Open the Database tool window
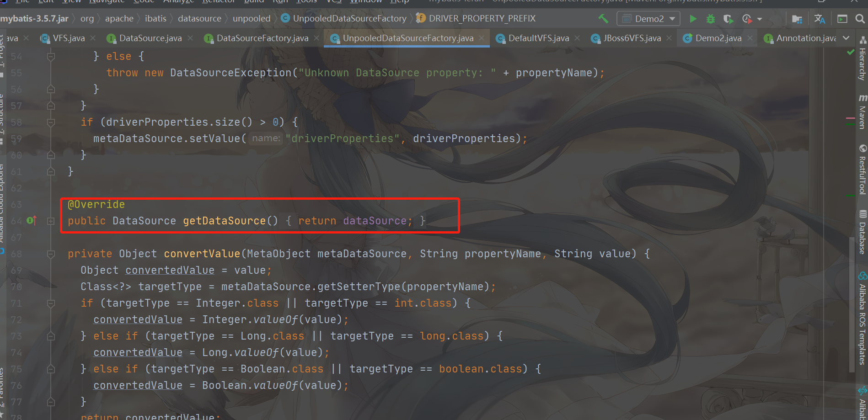The height and width of the screenshot is (420, 868). pyautogui.click(x=862, y=232)
